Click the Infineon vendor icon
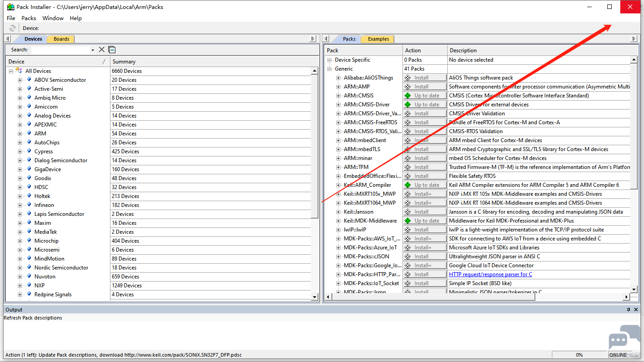The image size is (644, 362). [29, 205]
